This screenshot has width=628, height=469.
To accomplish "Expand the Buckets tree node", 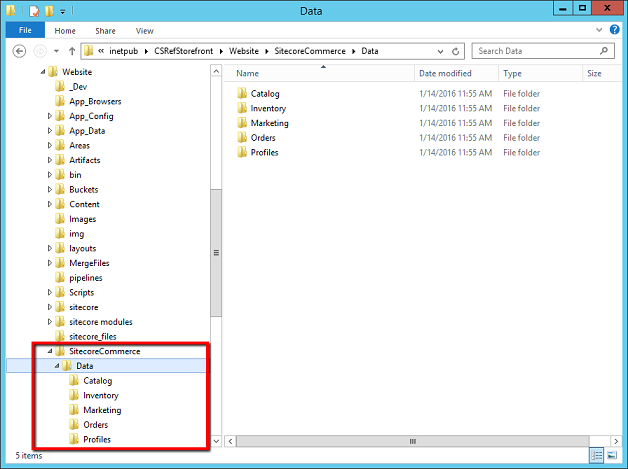I will tap(50, 189).
